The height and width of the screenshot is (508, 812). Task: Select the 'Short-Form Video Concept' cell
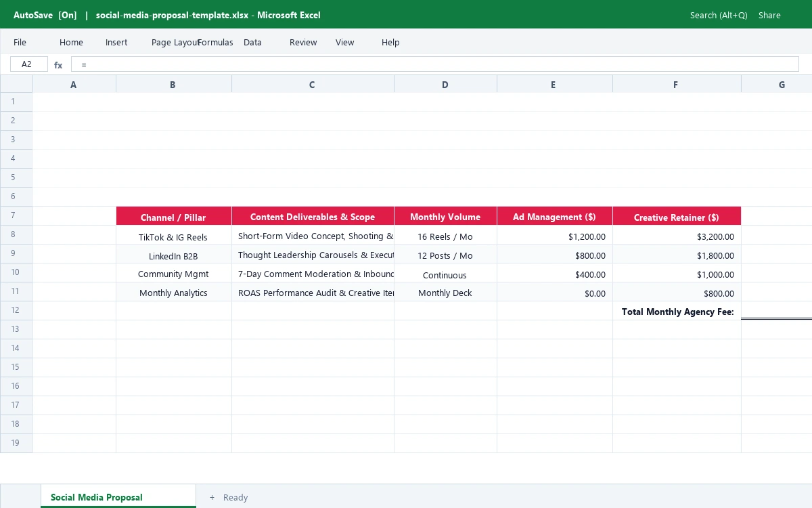point(313,235)
